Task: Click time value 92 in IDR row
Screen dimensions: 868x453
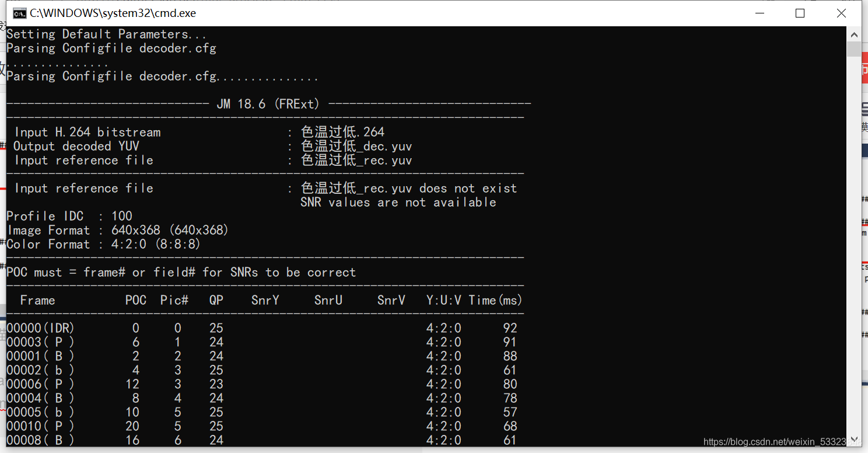Action: [510, 328]
